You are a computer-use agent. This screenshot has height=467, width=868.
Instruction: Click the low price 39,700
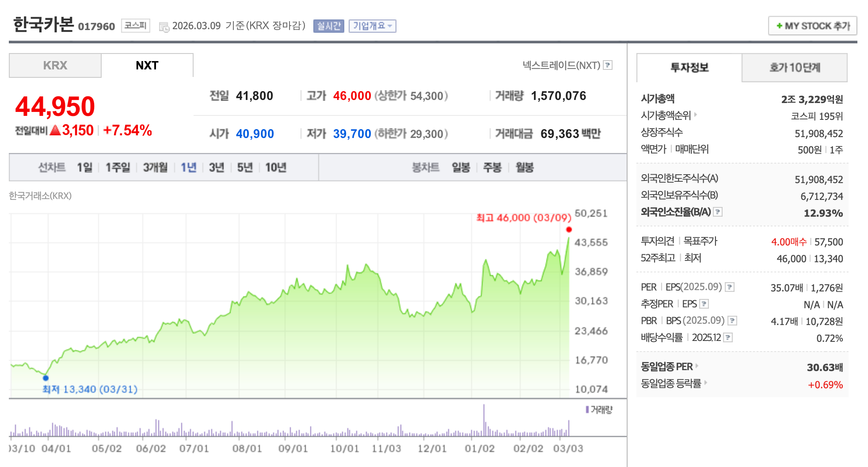(x=352, y=134)
